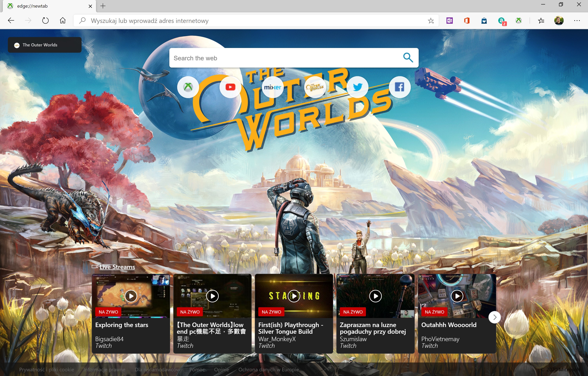Open Xbox extension in toolbar
Image resolution: width=588 pixels, height=376 pixels.
(519, 21)
